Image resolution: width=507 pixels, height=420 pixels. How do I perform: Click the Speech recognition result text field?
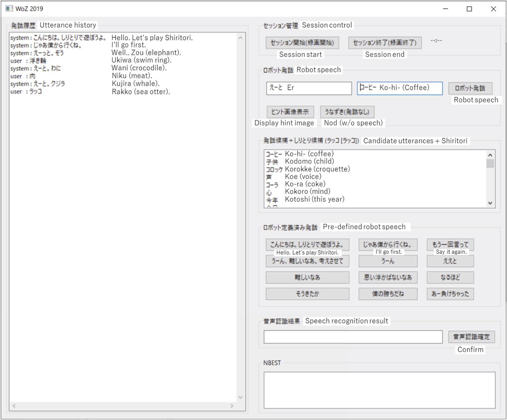coord(353,337)
